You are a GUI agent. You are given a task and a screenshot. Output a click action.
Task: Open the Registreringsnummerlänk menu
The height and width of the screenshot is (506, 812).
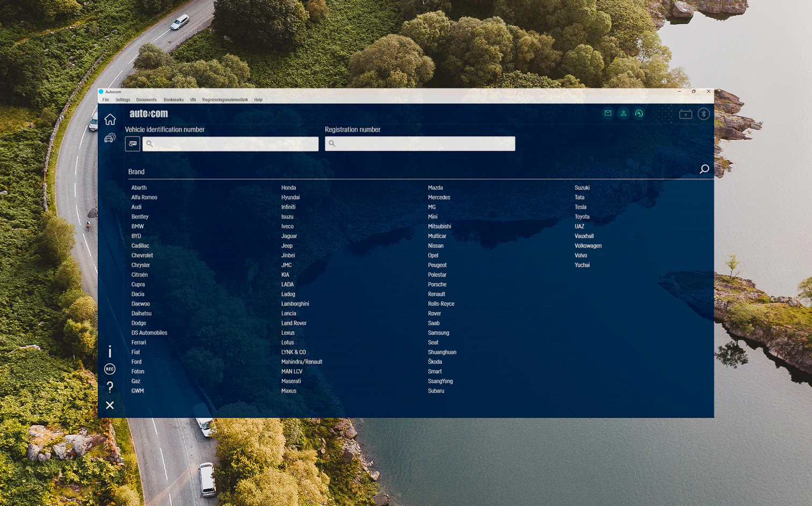225,99
